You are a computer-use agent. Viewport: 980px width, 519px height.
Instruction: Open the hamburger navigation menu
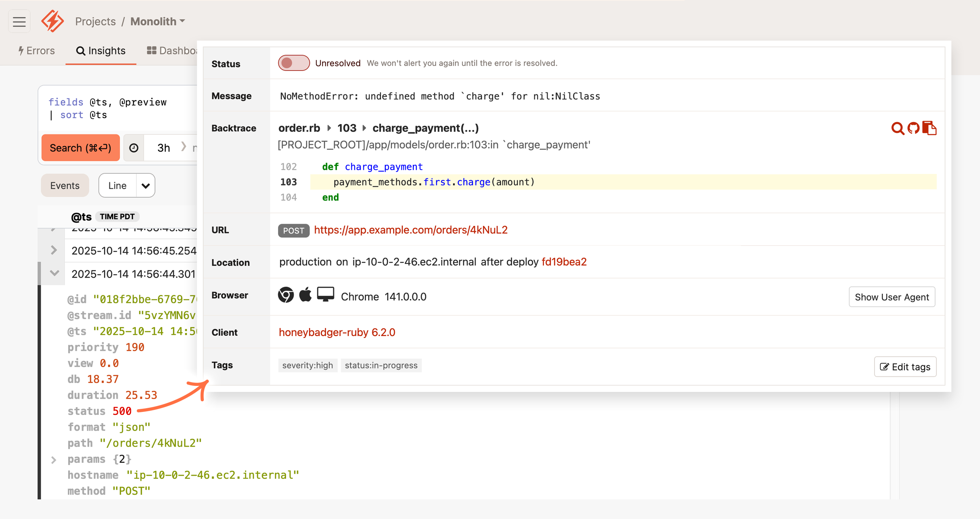pyautogui.click(x=19, y=21)
